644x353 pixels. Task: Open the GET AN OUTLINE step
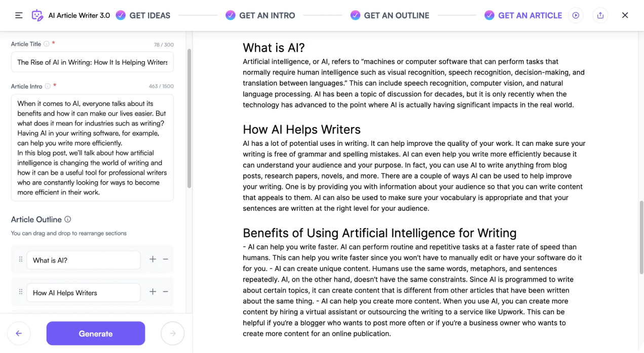coord(390,15)
